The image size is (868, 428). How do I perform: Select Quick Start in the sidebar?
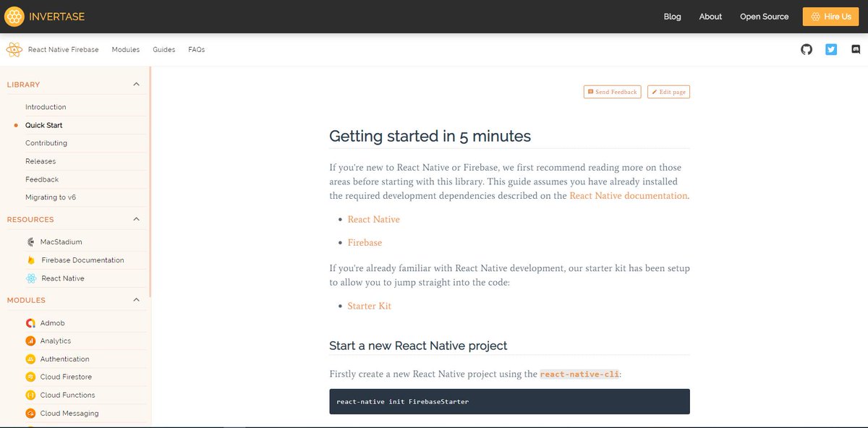[44, 125]
